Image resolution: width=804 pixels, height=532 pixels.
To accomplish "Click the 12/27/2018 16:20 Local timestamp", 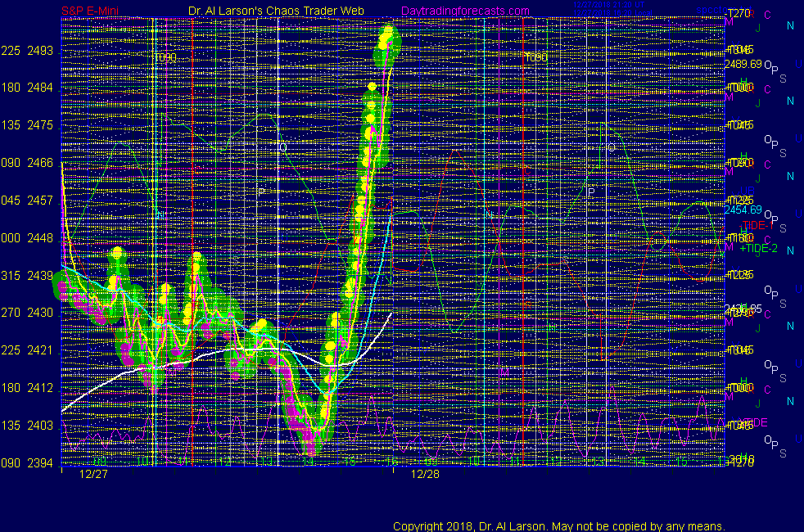I will pyautogui.click(x=612, y=13).
